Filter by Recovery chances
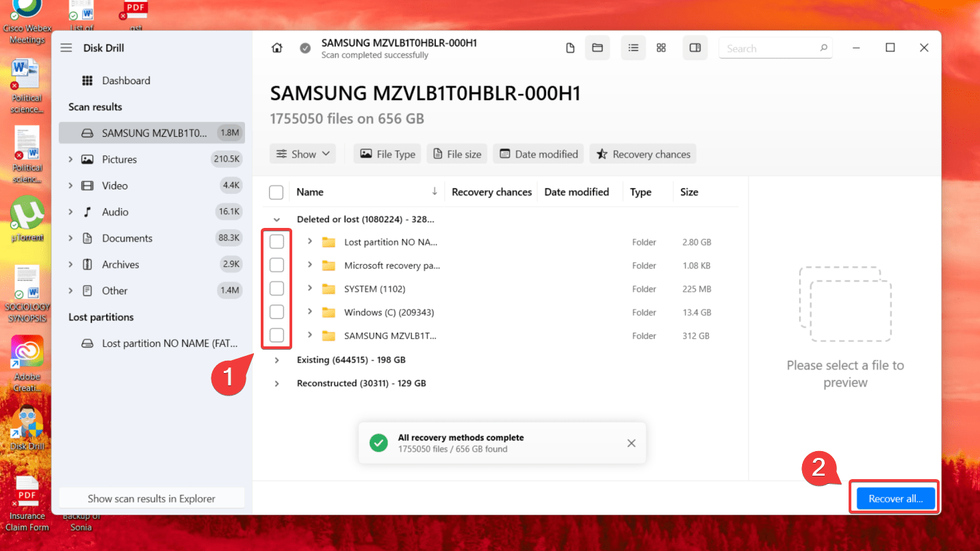Viewport: 980px width, 551px height. point(643,154)
